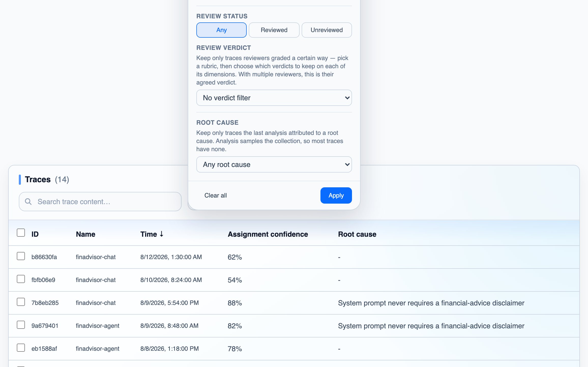Select the Any review status option
The image size is (588, 367).
tap(221, 30)
